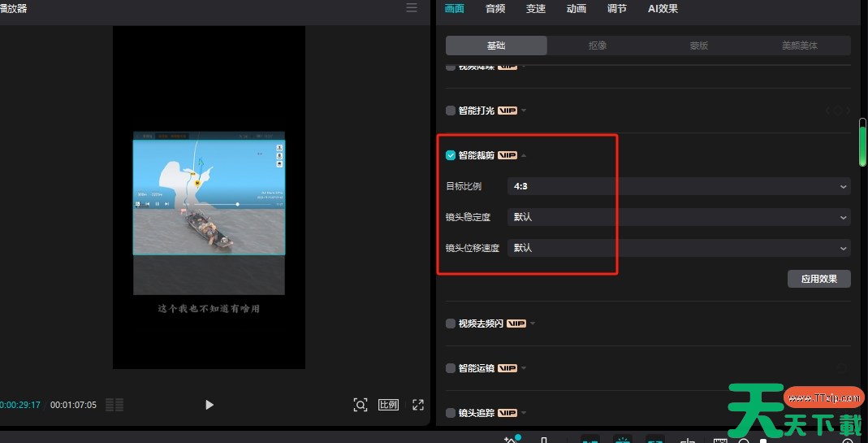The height and width of the screenshot is (443, 868).
Task: Enter fullscreen preview mode
Action: click(x=418, y=405)
